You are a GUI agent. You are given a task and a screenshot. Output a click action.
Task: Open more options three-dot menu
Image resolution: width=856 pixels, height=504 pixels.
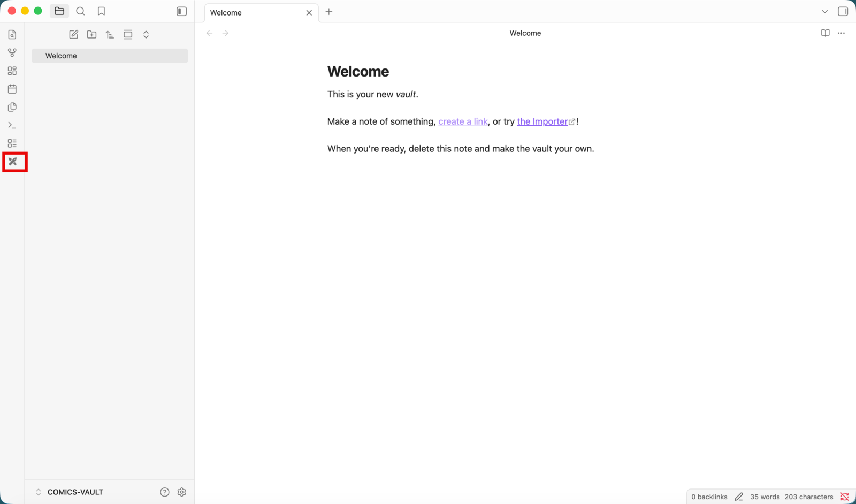coord(842,33)
